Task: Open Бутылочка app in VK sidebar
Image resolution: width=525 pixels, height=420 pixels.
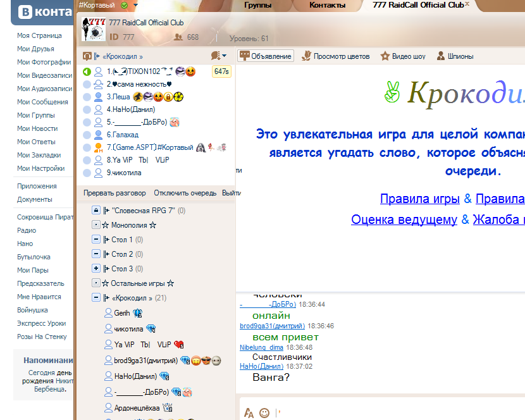Action: coord(34,257)
